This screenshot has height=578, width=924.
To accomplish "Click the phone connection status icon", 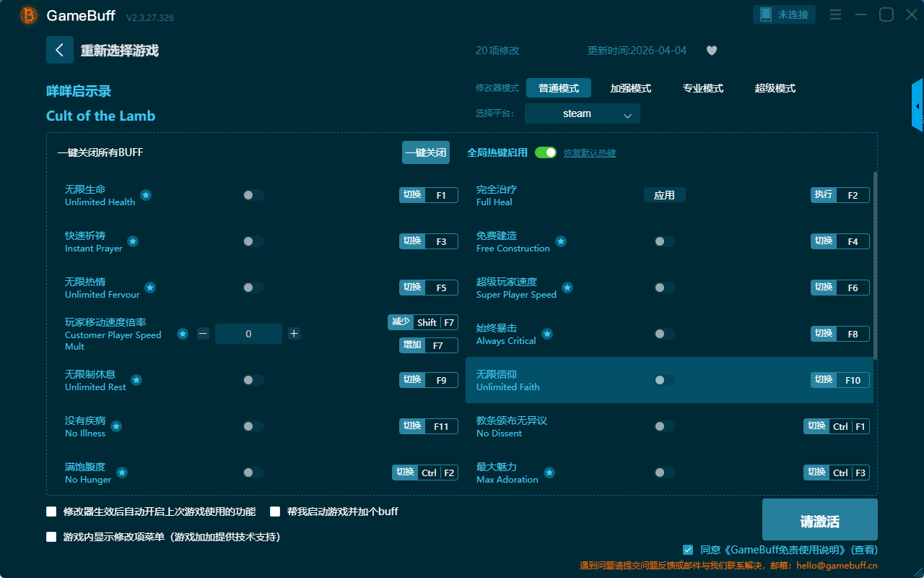I will (x=764, y=14).
